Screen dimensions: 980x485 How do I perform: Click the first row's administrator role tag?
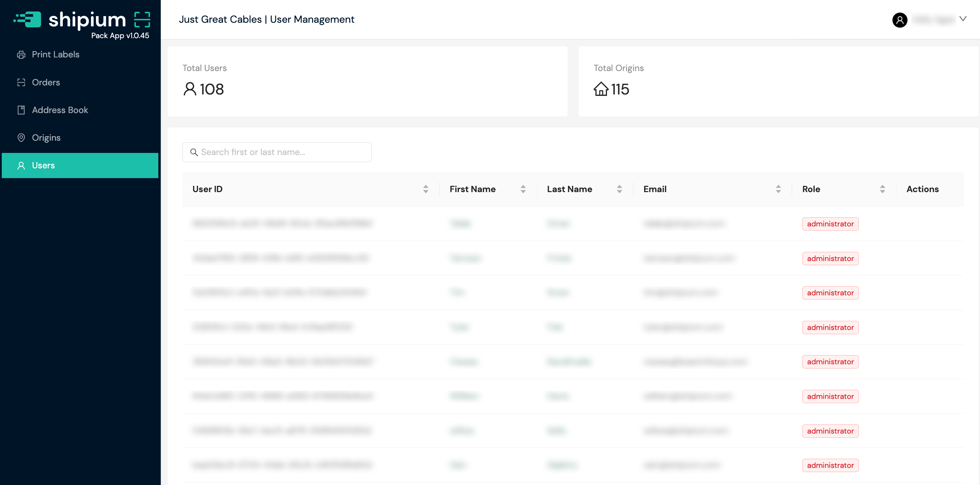(x=830, y=224)
